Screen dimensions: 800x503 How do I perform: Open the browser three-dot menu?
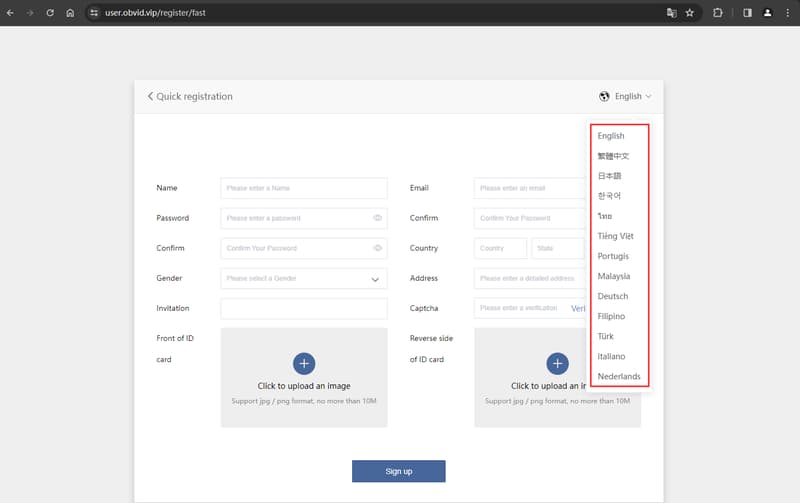pyautogui.click(x=788, y=13)
